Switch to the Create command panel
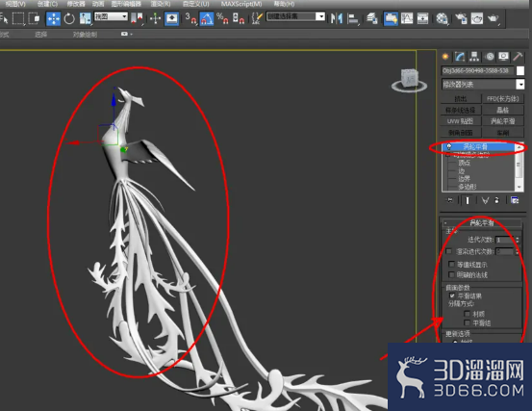The image size is (532, 411). coord(445,57)
